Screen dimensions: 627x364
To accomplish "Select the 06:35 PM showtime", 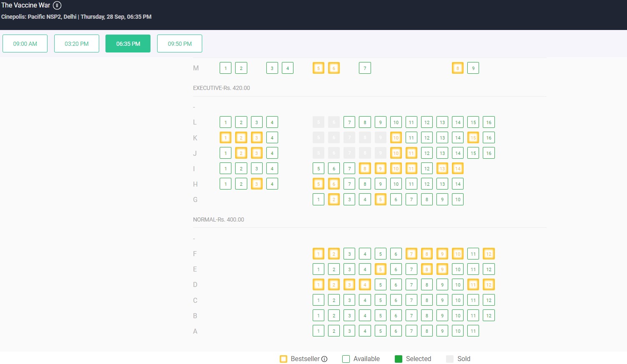I will [x=128, y=44].
